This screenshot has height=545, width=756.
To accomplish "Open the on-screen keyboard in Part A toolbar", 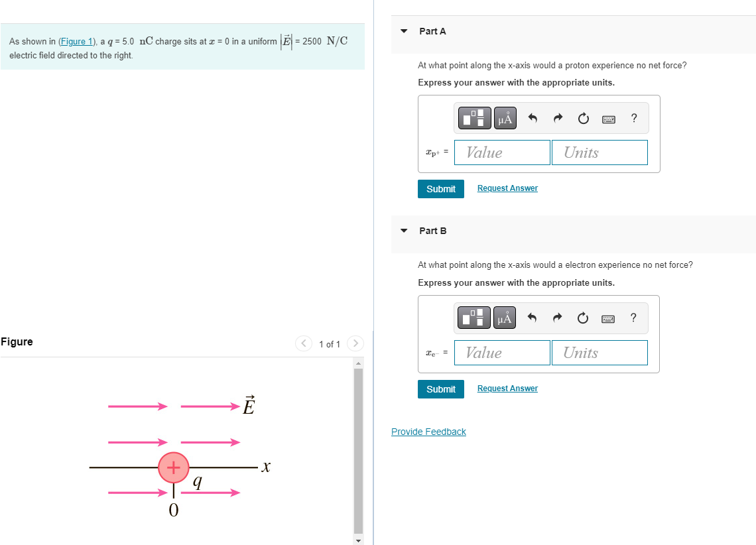I will [x=608, y=117].
